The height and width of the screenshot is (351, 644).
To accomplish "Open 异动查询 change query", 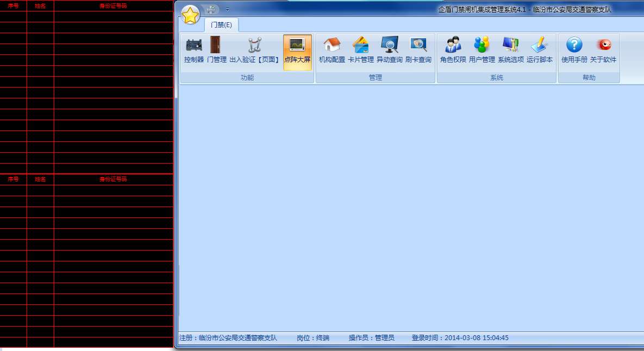I will click(x=389, y=51).
